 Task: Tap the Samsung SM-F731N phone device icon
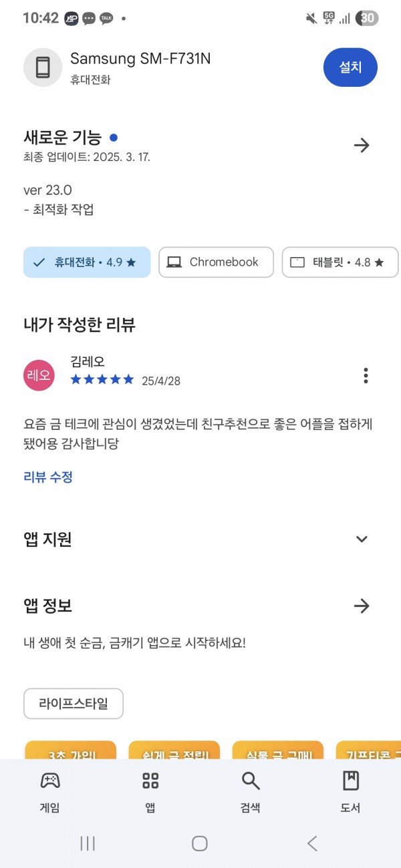(43, 67)
